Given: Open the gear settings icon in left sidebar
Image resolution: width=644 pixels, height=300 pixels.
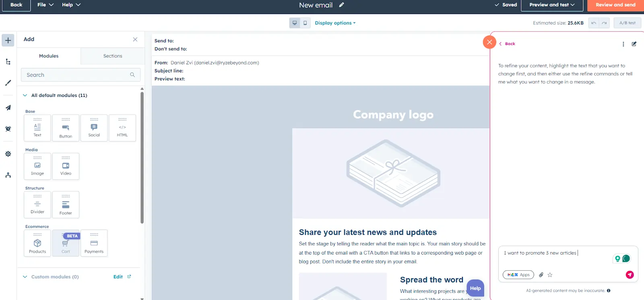Looking at the screenshot, I should (x=8, y=154).
